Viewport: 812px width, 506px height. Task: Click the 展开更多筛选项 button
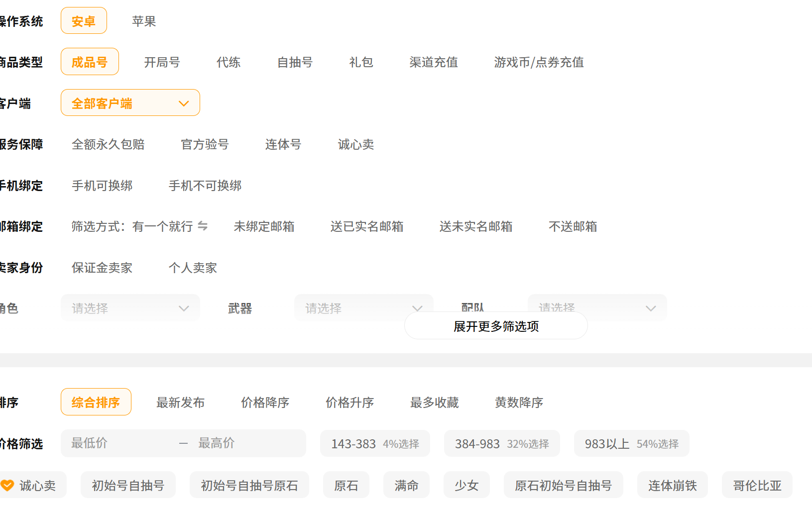click(x=496, y=326)
